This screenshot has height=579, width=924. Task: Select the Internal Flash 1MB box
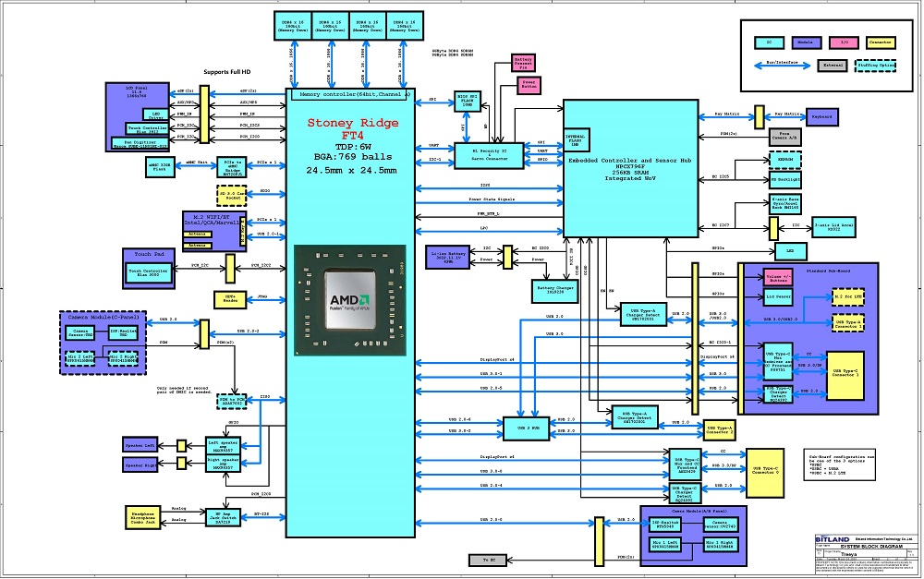coord(576,140)
